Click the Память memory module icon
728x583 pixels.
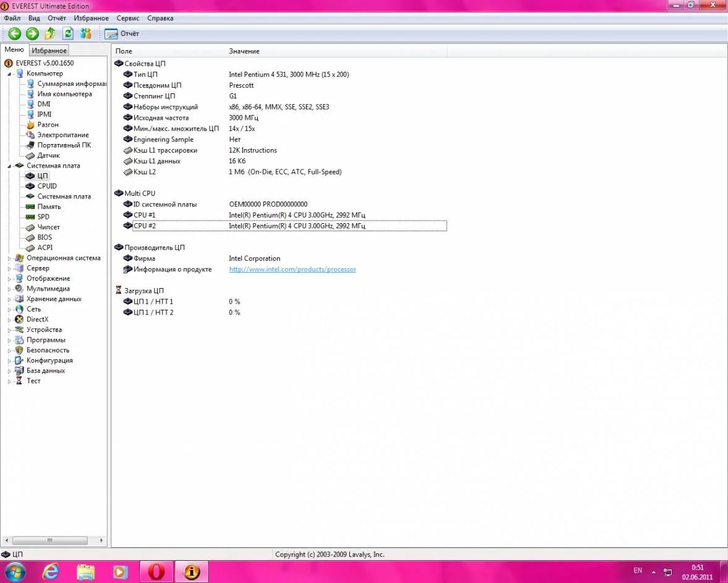(30, 206)
